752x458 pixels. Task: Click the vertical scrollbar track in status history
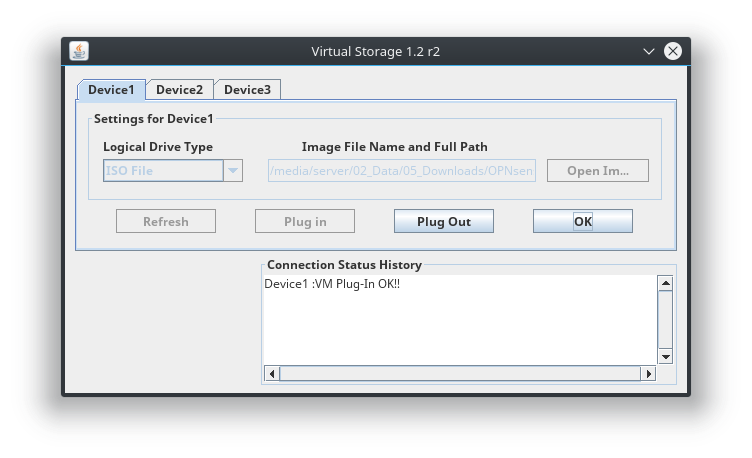pyautogui.click(x=665, y=320)
